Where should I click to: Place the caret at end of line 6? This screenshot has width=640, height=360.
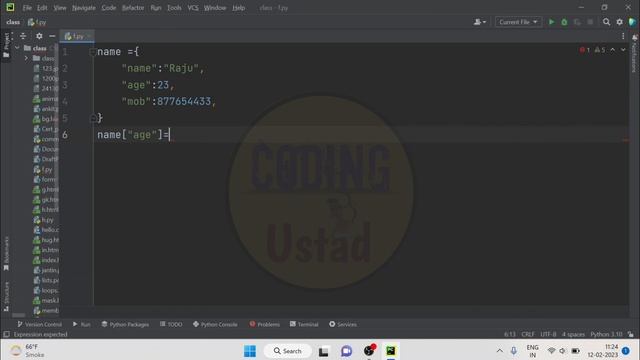[x=170, y=135]
